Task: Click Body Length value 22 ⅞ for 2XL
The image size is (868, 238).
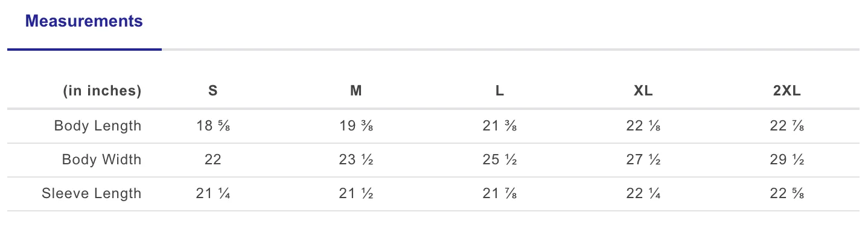Action: [787, 126]
